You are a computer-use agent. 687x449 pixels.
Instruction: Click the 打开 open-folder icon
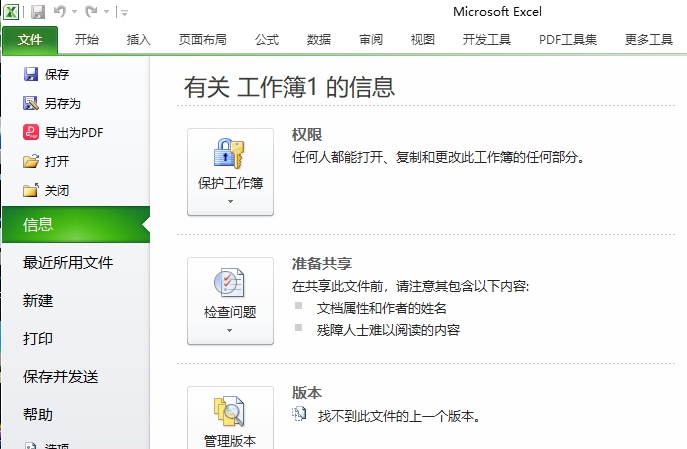coord(31,162)
